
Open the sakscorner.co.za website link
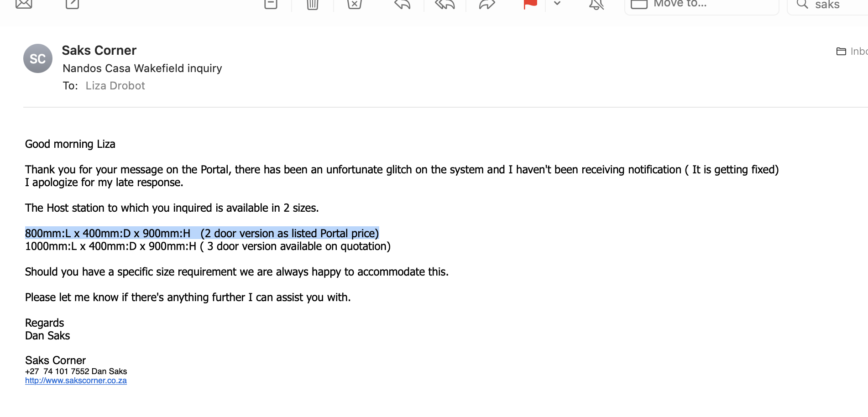76,381
